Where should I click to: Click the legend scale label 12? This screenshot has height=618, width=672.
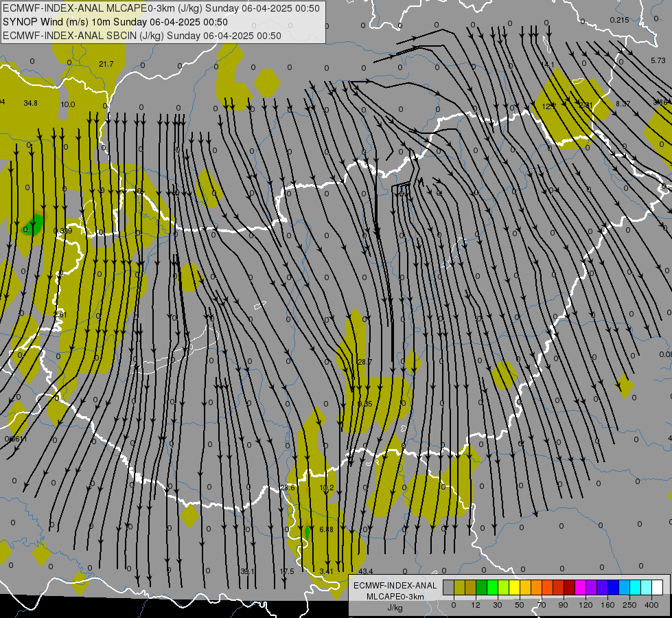tap(476, 605)
